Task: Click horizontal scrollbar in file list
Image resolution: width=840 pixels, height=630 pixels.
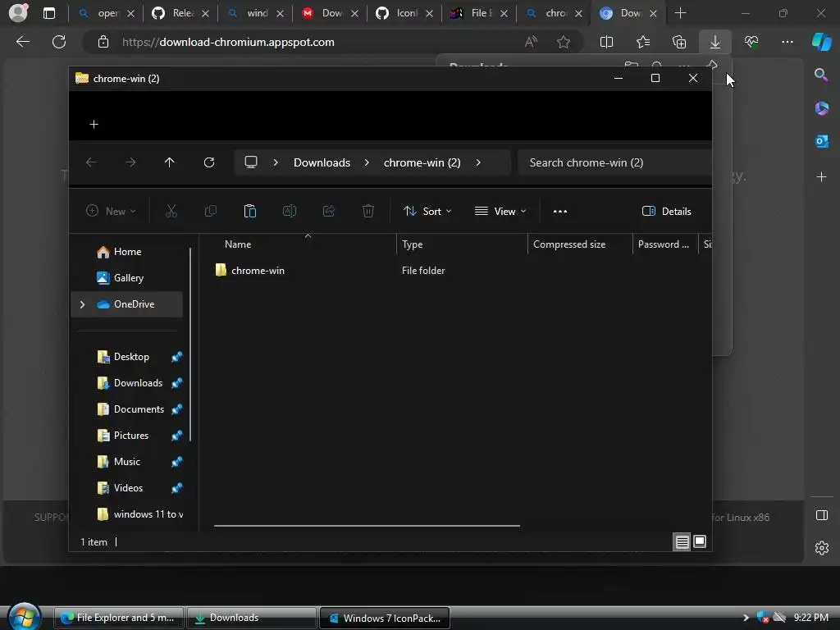Action: point(367,526)
